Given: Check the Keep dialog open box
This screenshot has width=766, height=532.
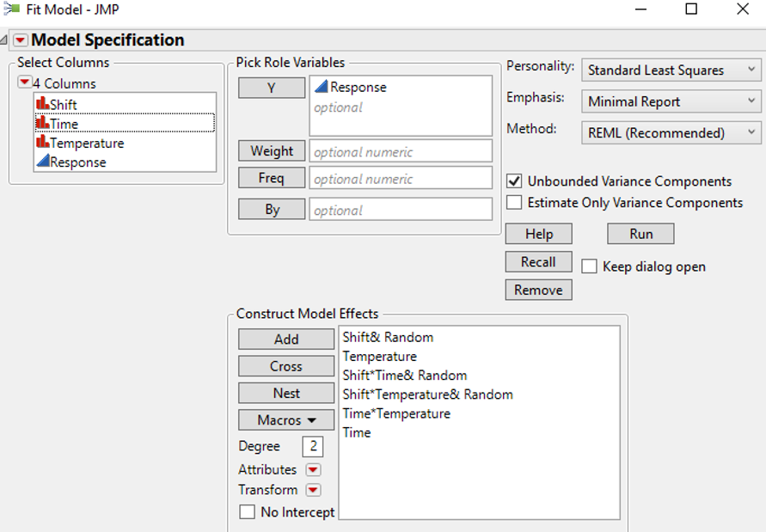Looking at the screenshot, I should tap(589, 266).
